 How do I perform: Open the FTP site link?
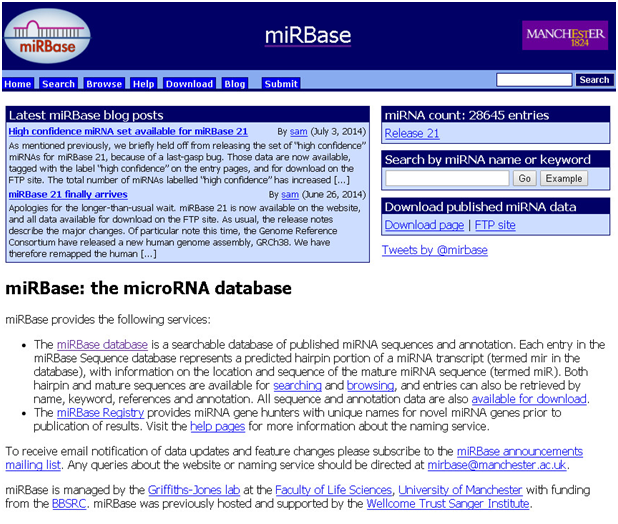coord(494,225)
